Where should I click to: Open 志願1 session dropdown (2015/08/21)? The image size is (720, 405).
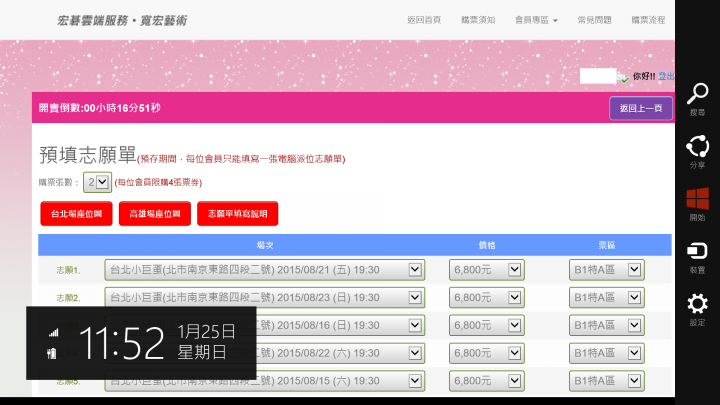[264, 270]
